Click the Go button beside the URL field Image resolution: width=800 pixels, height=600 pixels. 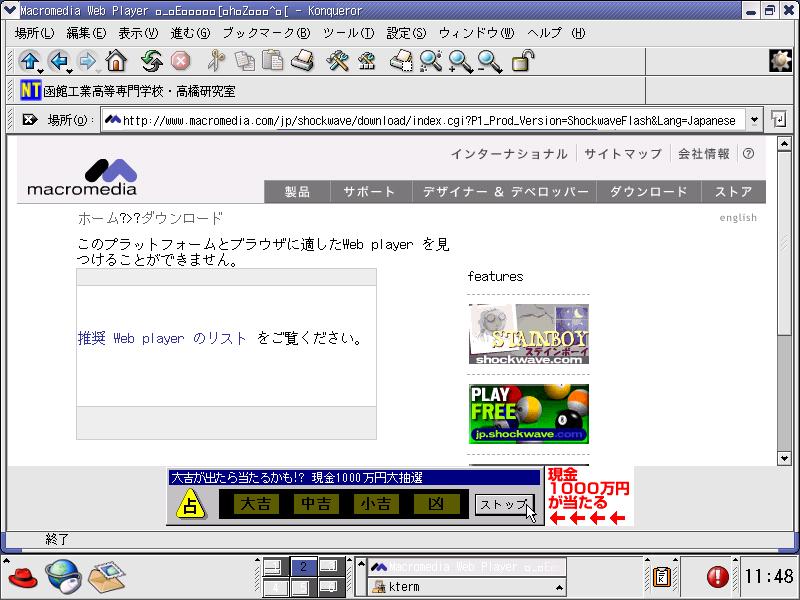(x=779, y=120)
